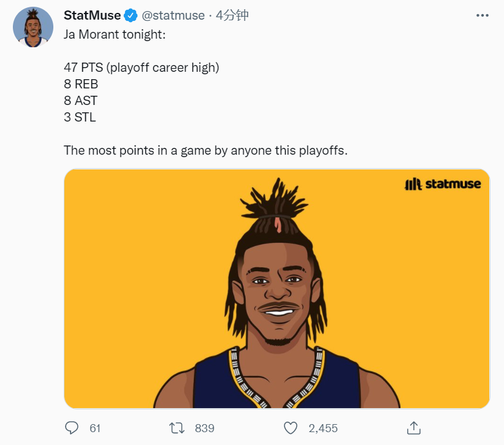The width and height of the screenshot is (504, 445).
Task: Click the blue verified badge
Action: coord(131,15)
